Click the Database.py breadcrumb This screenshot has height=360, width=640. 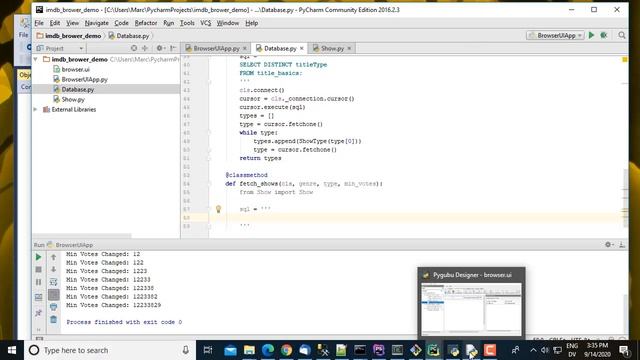[x=129, y=36]
